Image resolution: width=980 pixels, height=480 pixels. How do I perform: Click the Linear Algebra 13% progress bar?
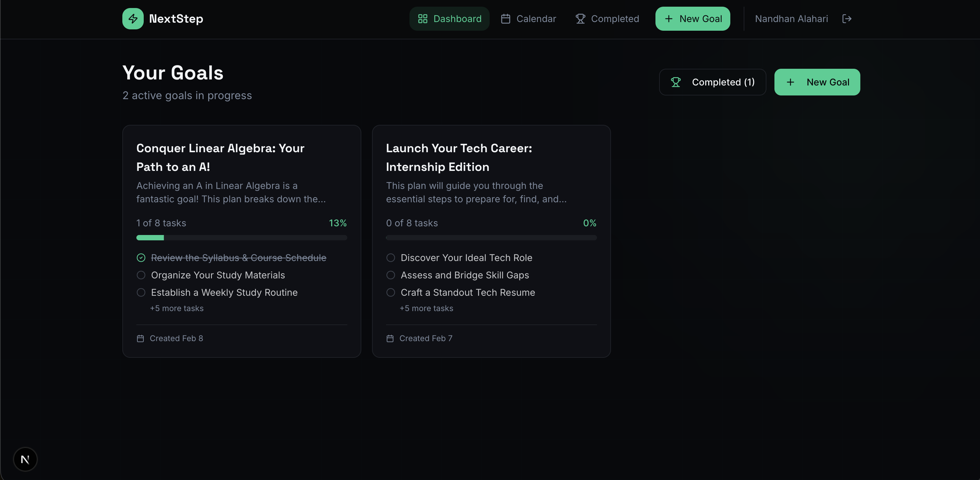click(242, 238)
